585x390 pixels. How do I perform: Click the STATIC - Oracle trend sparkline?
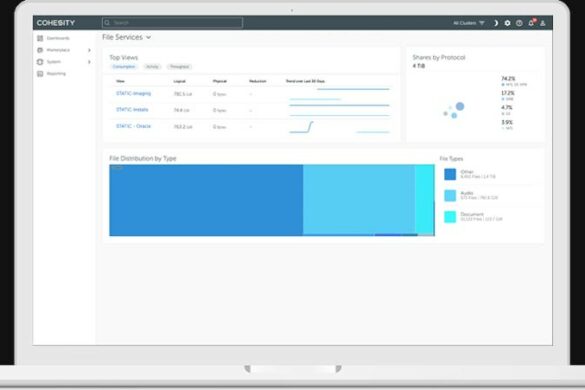click(339, 127)
